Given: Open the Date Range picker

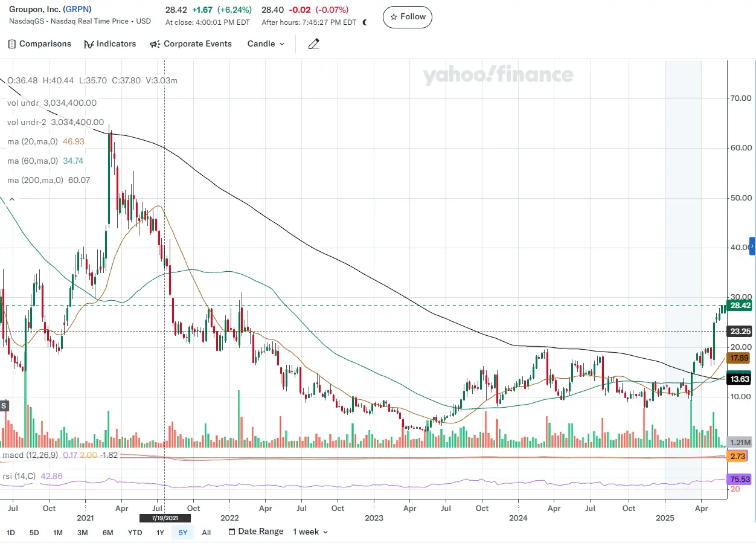Looking at the screenshot, I should pos(256,532).
